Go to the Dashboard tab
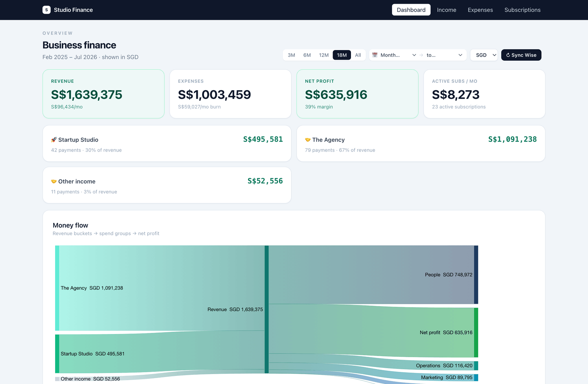The height and width of the screenshot is (384, 588). 411,10
